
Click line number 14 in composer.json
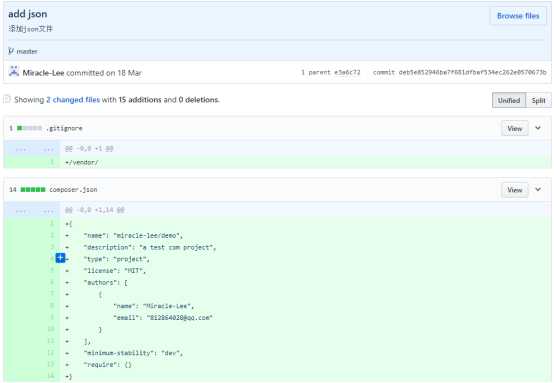pyautogui.click(x=51, y=376)
